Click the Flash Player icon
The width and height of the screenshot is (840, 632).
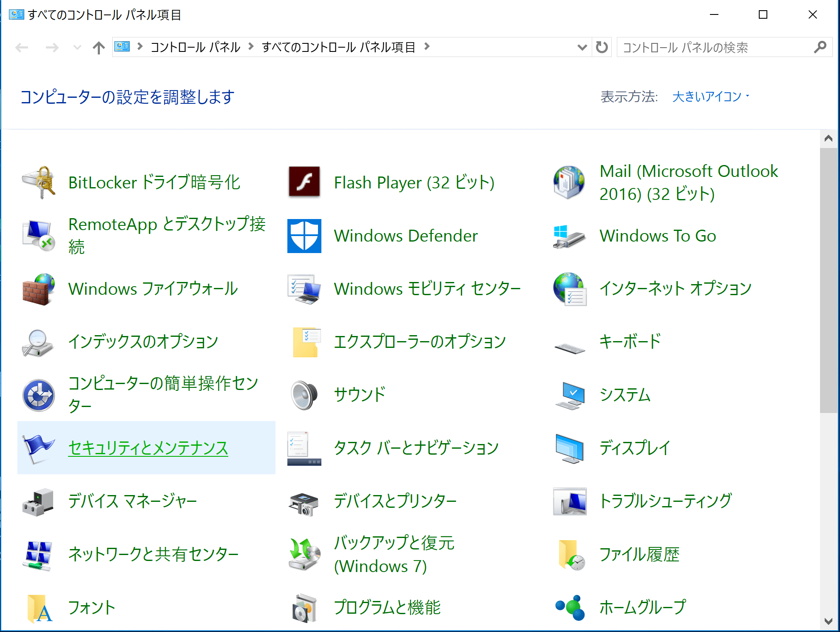[x=304, y=182]
